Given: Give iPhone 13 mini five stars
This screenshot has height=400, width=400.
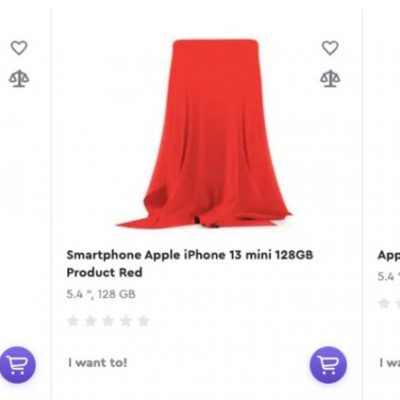Looking at the screenshot, I should (x=144, y=321).
